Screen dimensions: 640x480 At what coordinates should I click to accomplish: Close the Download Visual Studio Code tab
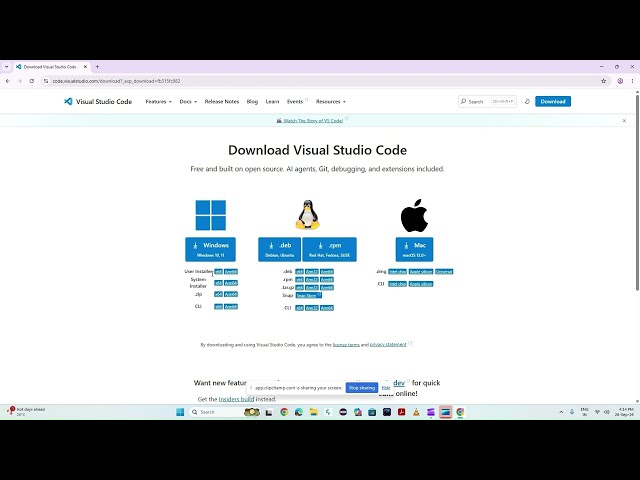point(85,67)
